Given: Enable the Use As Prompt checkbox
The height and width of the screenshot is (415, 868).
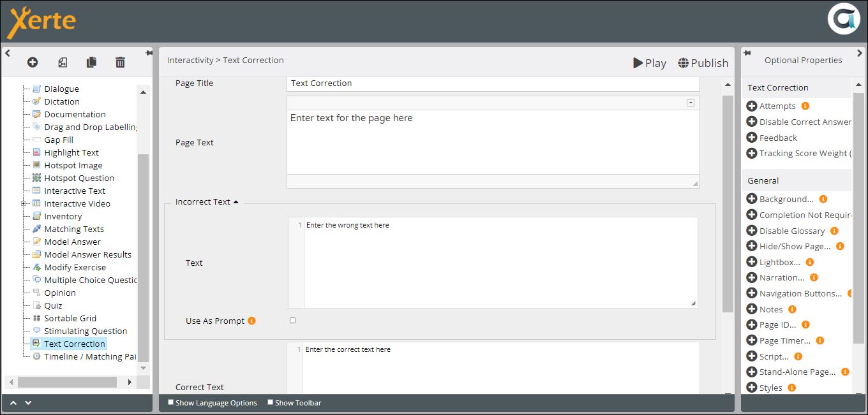Looking at the screenshot, I should [x=293, y=321].
